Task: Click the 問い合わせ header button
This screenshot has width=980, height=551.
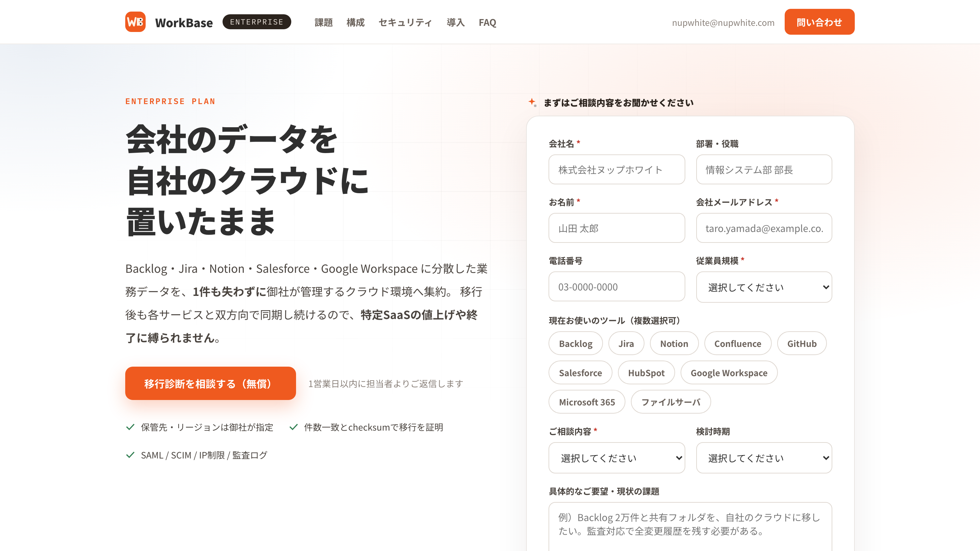Action: click(x=819, y=22)
